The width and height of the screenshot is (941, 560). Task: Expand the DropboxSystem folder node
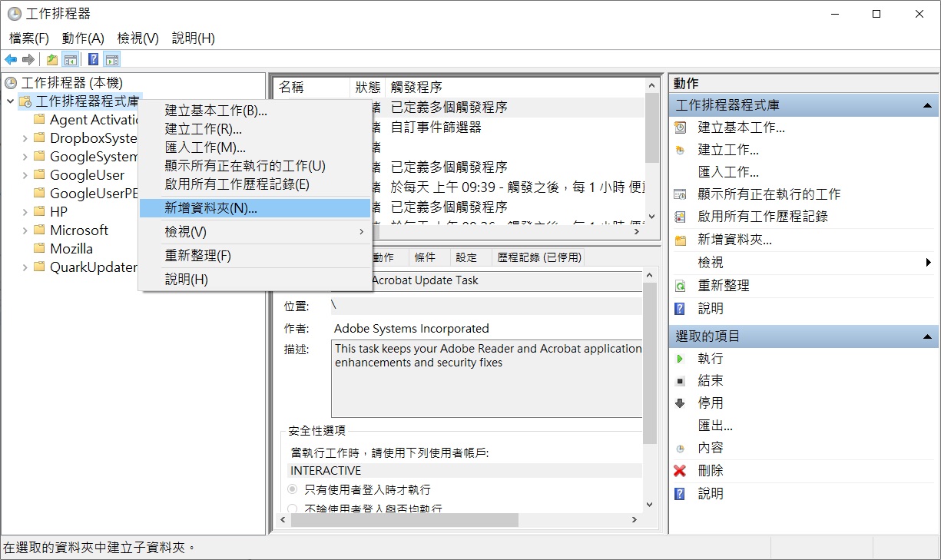[25, 138]
